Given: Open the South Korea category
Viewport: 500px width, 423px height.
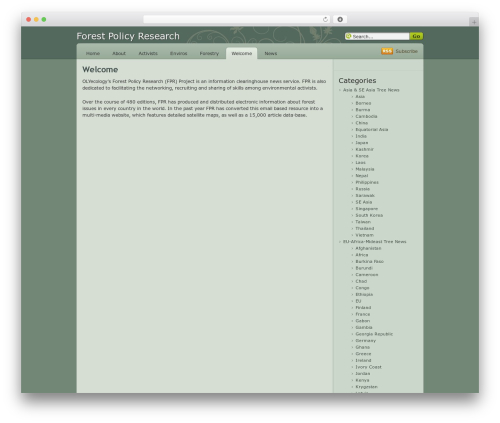Looking at the screenshot, I should [369, 215].
